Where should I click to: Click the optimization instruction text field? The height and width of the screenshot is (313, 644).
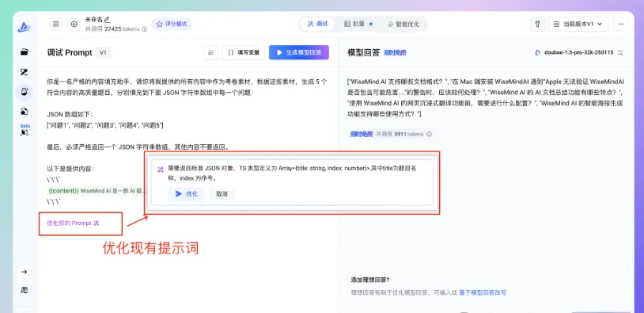pyautogui.click(x=292, y=174)
